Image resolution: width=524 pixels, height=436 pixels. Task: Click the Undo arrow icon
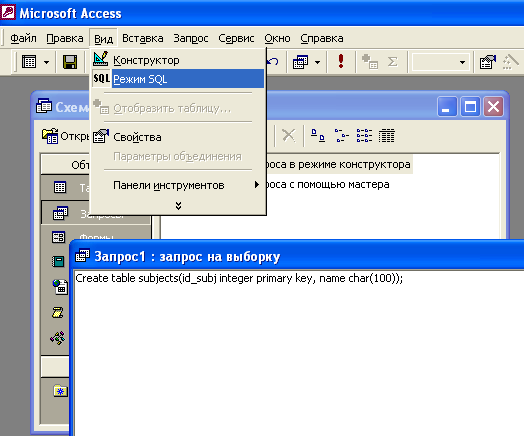[273, 62]
